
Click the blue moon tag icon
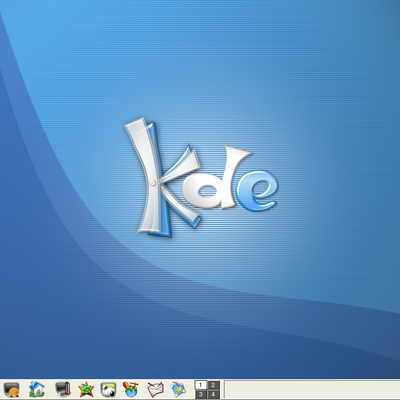[x=179, y=389]
